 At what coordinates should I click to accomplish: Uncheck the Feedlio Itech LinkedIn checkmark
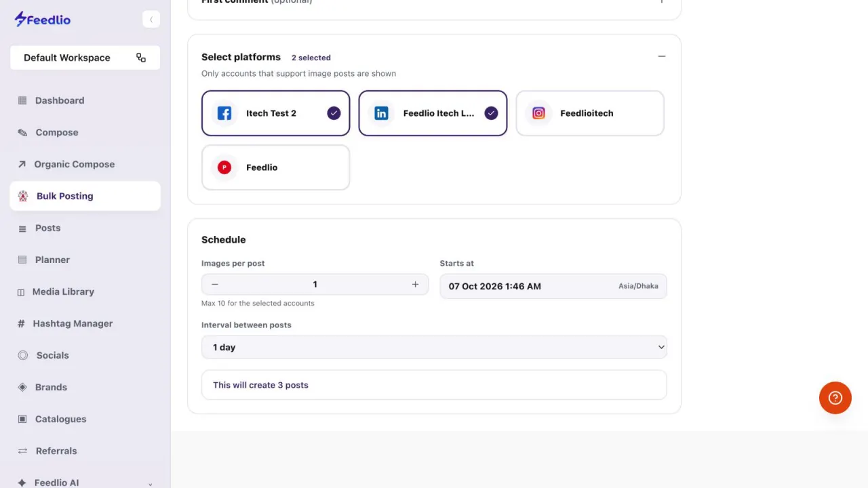(x=491, y=113)
